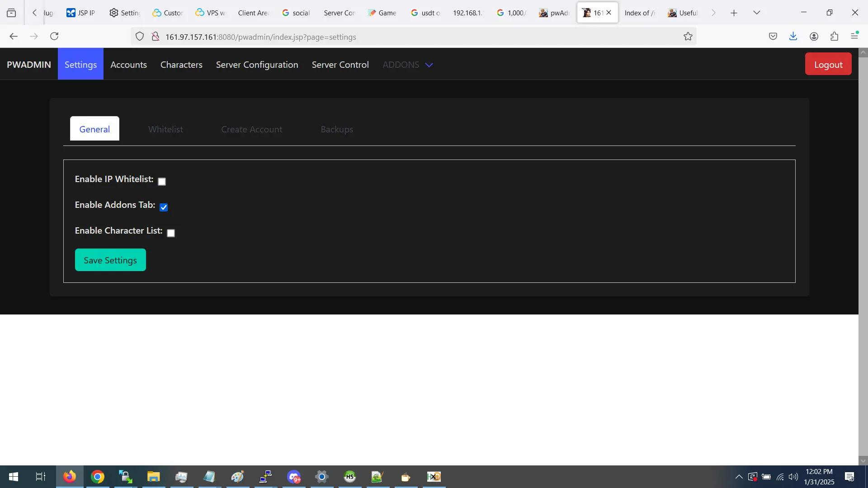The width and height of the screenshot is (868, 488).
Task: Click the Settings navigation link
Action: [x=80, y=64]
